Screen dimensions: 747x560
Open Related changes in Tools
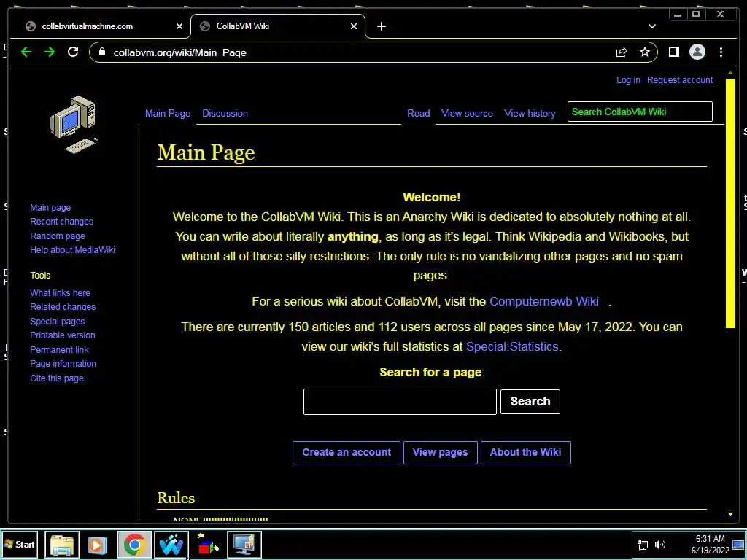click(63, 307)
